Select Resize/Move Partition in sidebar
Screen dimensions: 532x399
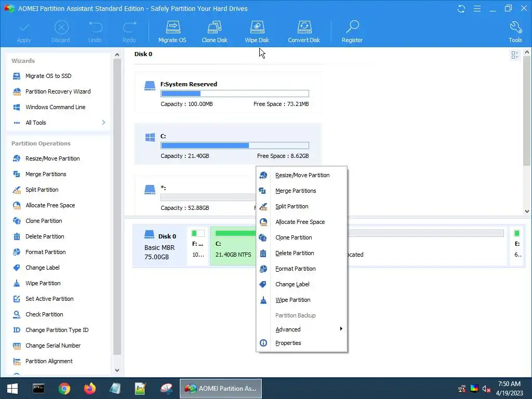coord(46,158)
